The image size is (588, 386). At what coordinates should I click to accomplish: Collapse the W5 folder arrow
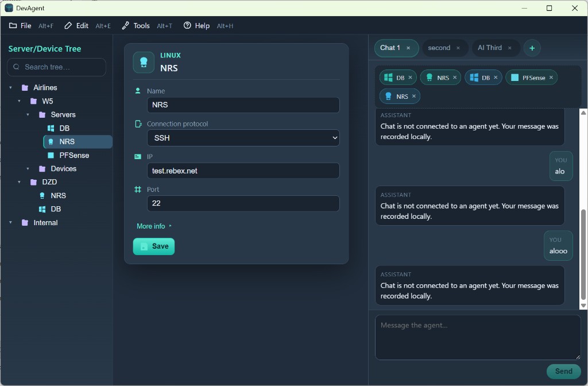coord(19,101)
